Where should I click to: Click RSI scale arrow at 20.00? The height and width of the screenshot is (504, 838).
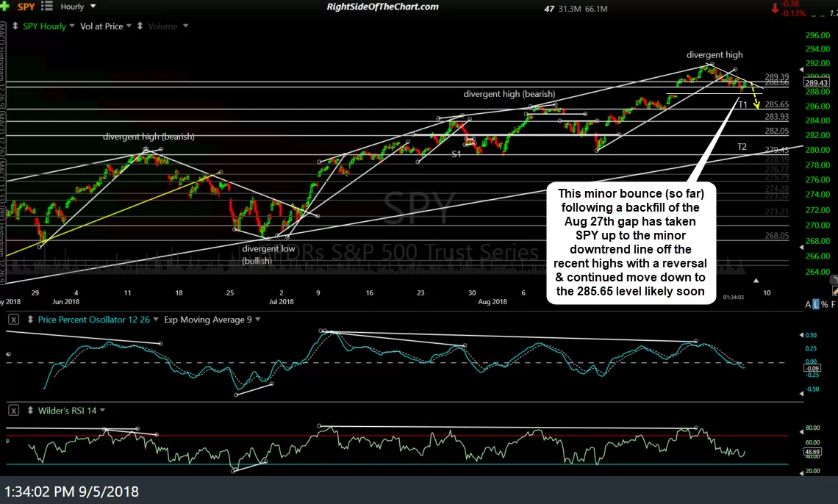pyautogui.click(x=801, y=472)
